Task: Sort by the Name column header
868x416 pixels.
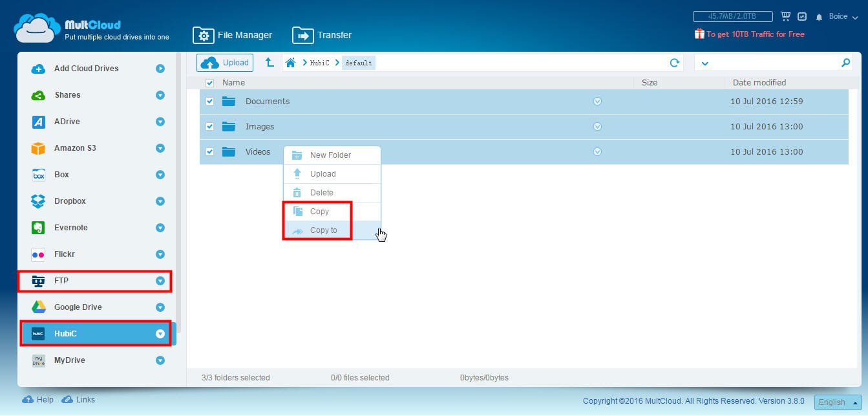Action: click(233, 83)
